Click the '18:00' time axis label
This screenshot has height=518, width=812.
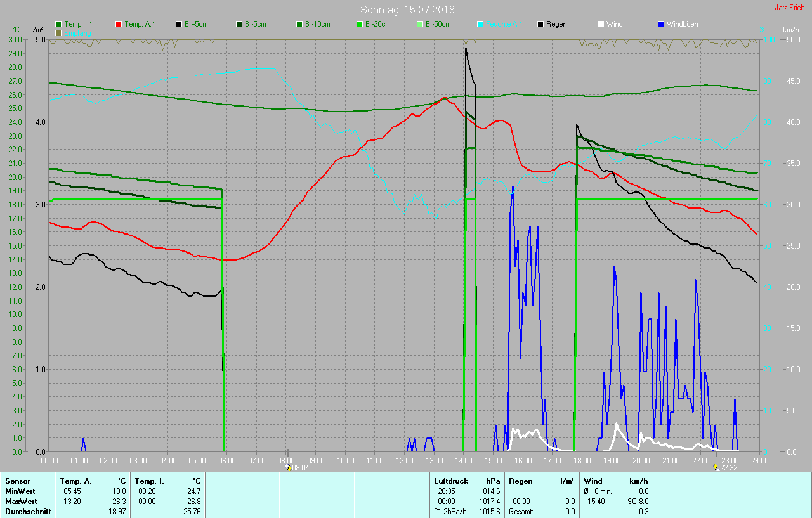582,460
